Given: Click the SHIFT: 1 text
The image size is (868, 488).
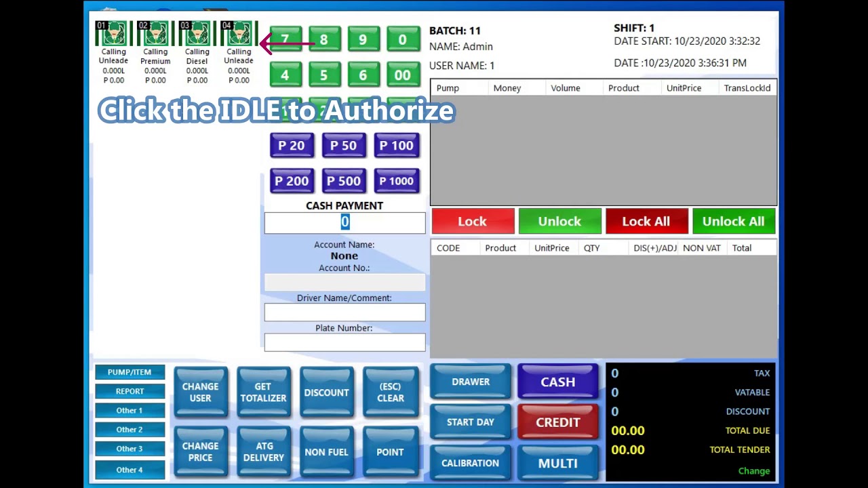Looking at the screenshot, I should point(634,28).
